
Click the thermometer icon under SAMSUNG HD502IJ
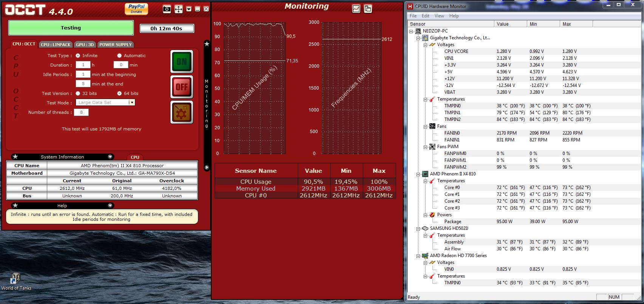432,235
